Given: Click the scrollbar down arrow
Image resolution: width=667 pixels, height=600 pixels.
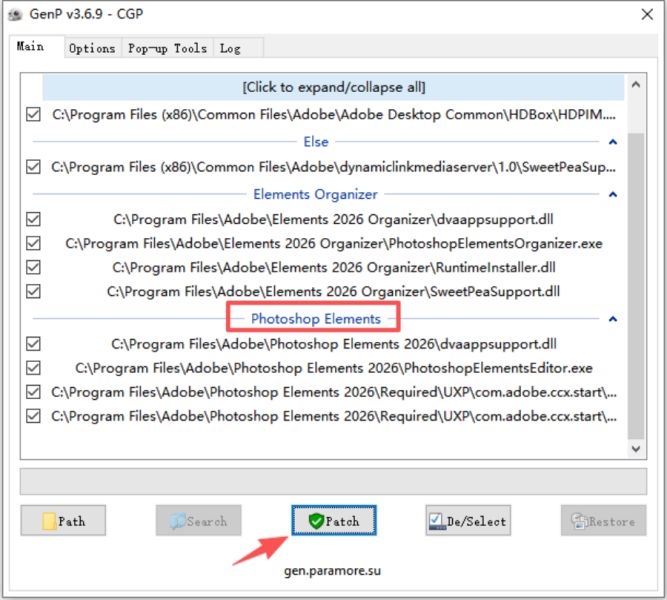Looking at the screenshot, I should pyautogui.click(x=636, y=449).
